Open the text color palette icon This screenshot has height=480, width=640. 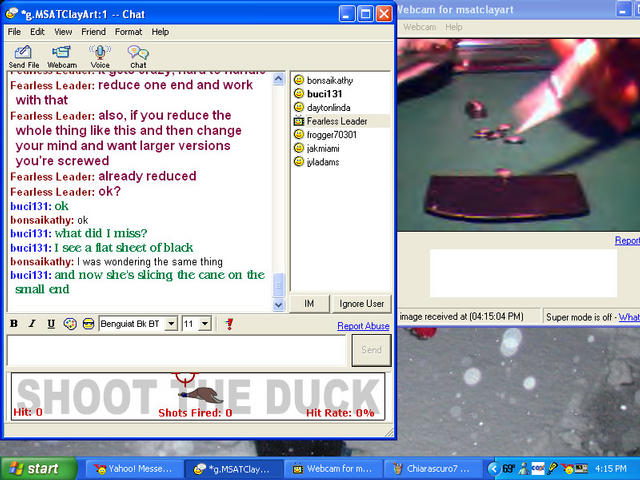70,324
